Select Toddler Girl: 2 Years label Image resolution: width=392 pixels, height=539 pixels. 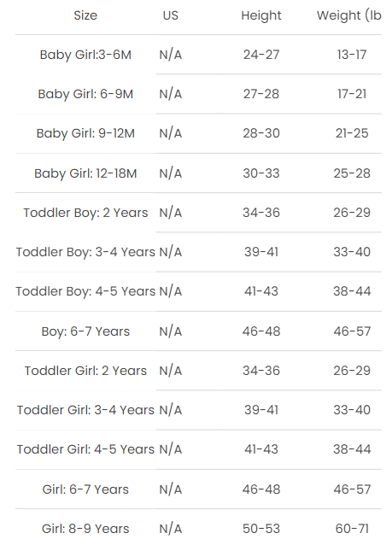85,371
